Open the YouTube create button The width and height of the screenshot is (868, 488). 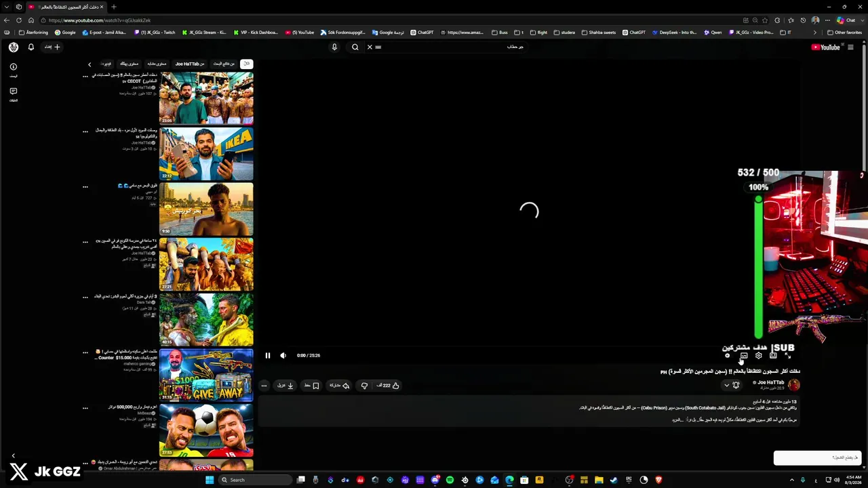pyautogui.click(x=52, y=47)
